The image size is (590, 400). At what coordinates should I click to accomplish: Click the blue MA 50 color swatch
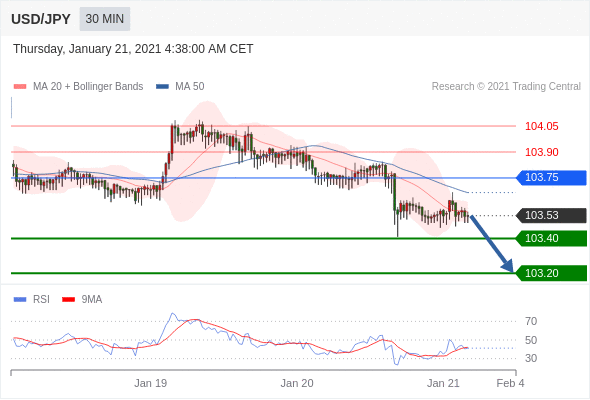162,87
